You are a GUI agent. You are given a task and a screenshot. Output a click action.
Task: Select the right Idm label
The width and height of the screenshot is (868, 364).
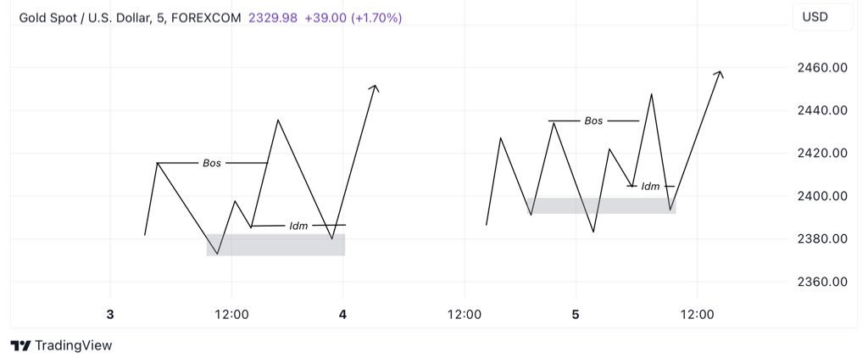tap(650, 187)
